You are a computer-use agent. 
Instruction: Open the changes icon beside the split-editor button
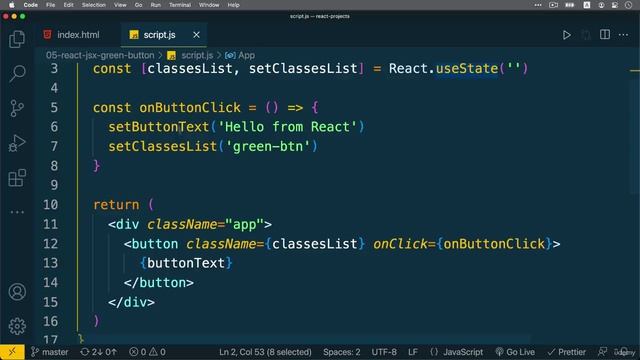586,35
